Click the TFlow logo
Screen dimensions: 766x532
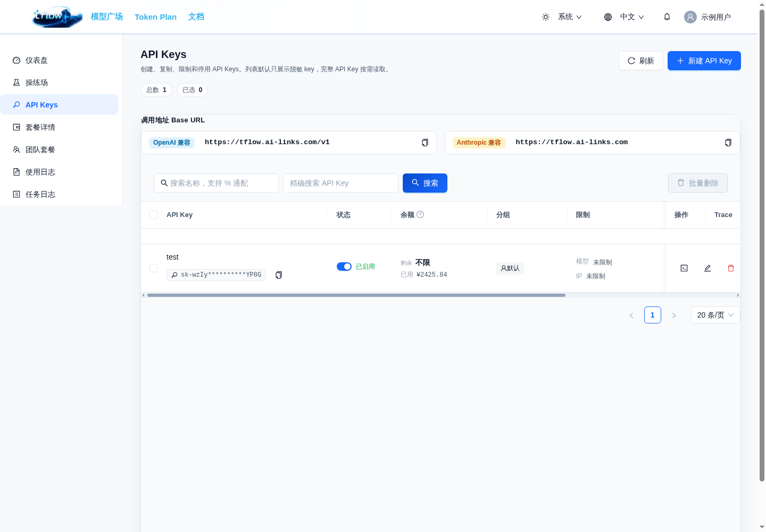point(57,16)
